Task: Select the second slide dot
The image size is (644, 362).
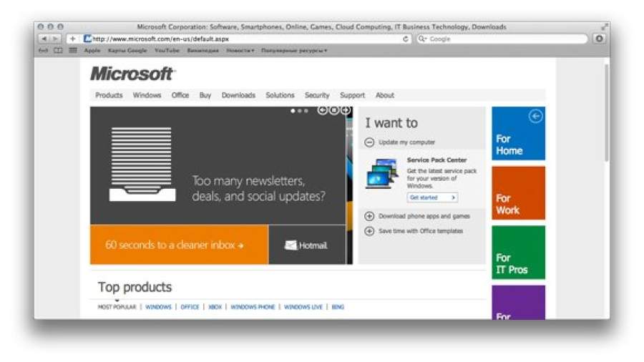Action: [x=299, y=111]
